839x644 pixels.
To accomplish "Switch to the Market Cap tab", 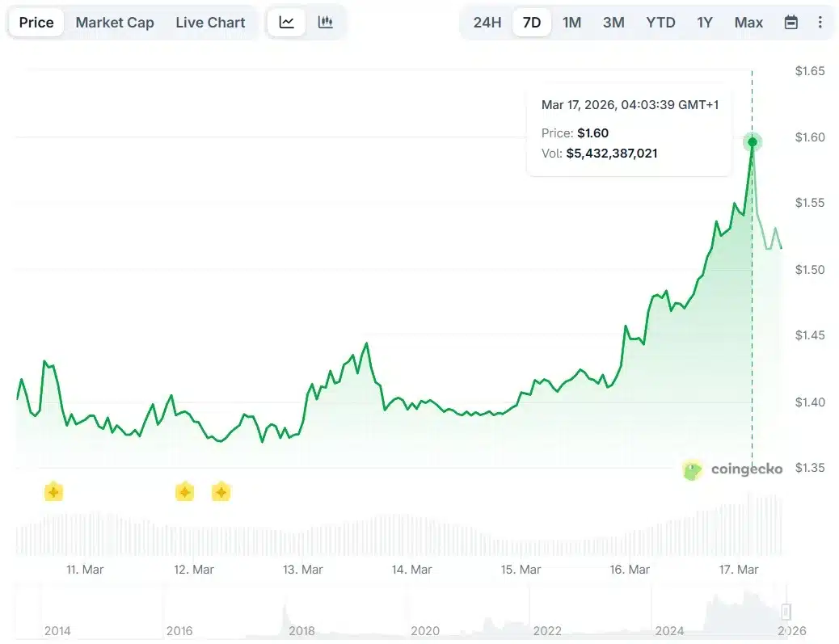I will [x=115, y=23].
